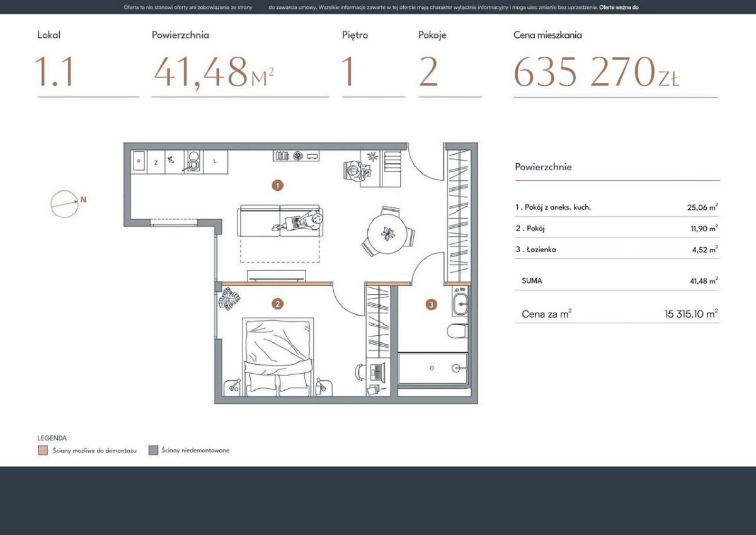Click the north compass icon

tap(65, 204)
